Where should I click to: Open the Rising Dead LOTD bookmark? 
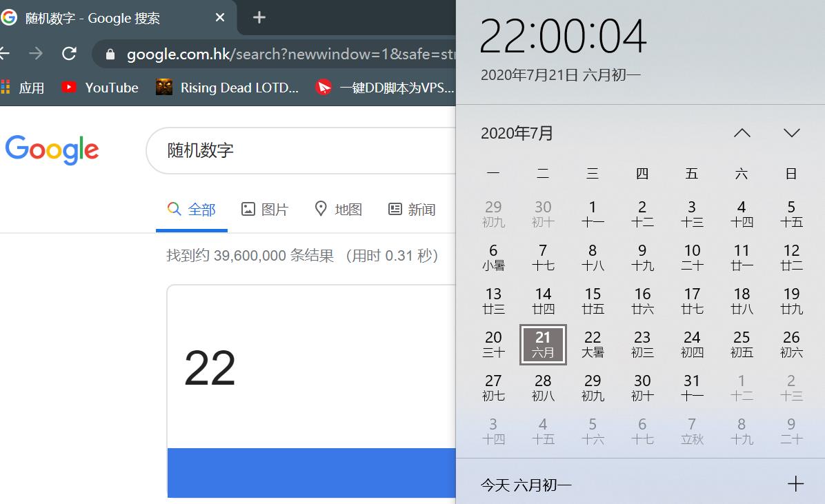pyautogui.click(x=228, y=88)
